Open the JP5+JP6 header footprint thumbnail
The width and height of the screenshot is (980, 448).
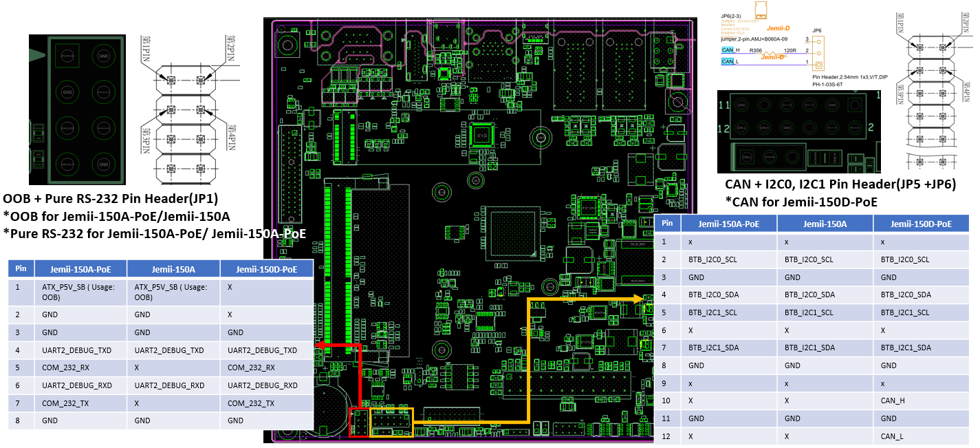(798, 131)
